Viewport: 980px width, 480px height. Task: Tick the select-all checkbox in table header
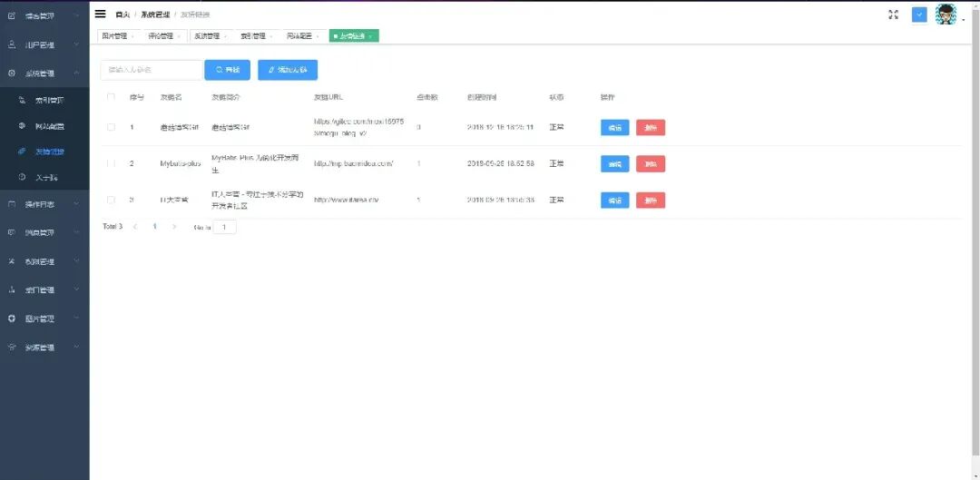[x=111, y=97]
